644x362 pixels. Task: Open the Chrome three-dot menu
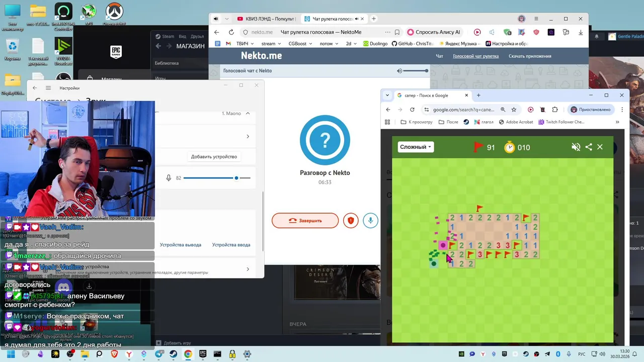(x=622, y=109)
